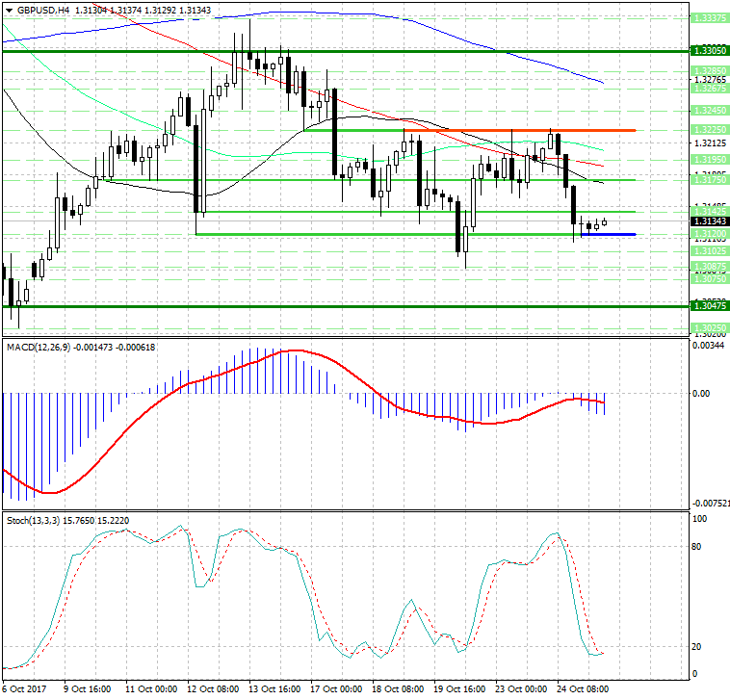This screenshot has width=730, height=700.
Task: Open the chart menu triangle beside GBPUSD,H4
Action: click(9, 10)
